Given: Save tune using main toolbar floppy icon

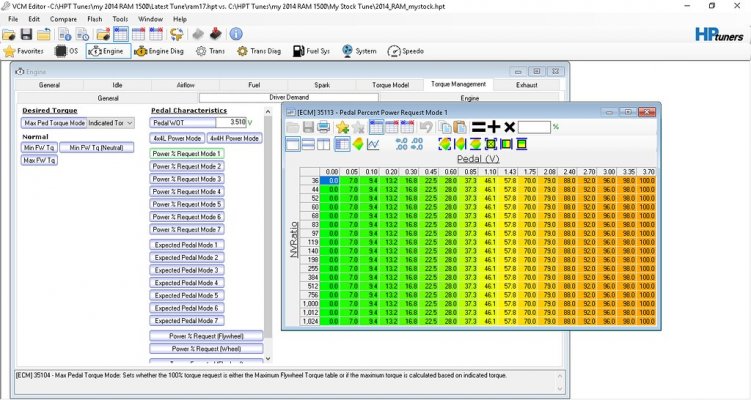Looking at the screenshot, I should coord(26,34).
